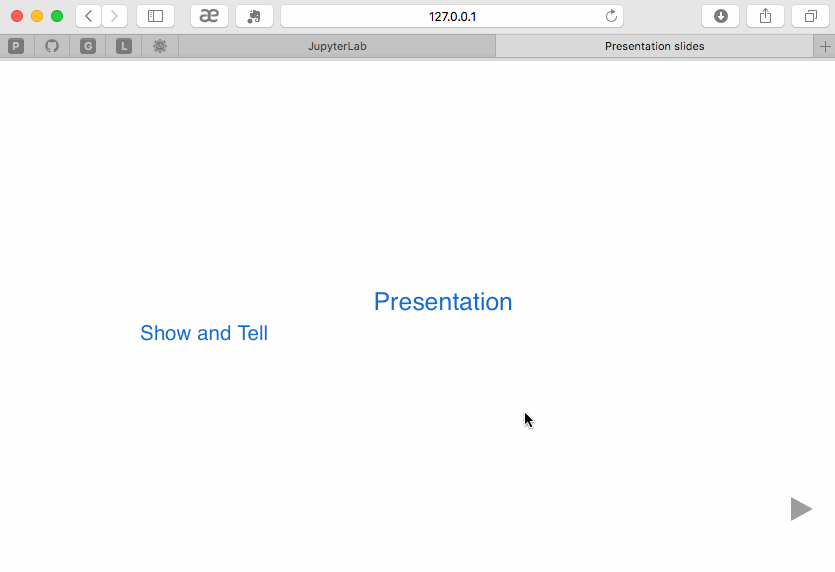Advance to next slide with play arrow
Image resolution: width=835 pixels, height=572 pixels.
[x=801, y=509]
